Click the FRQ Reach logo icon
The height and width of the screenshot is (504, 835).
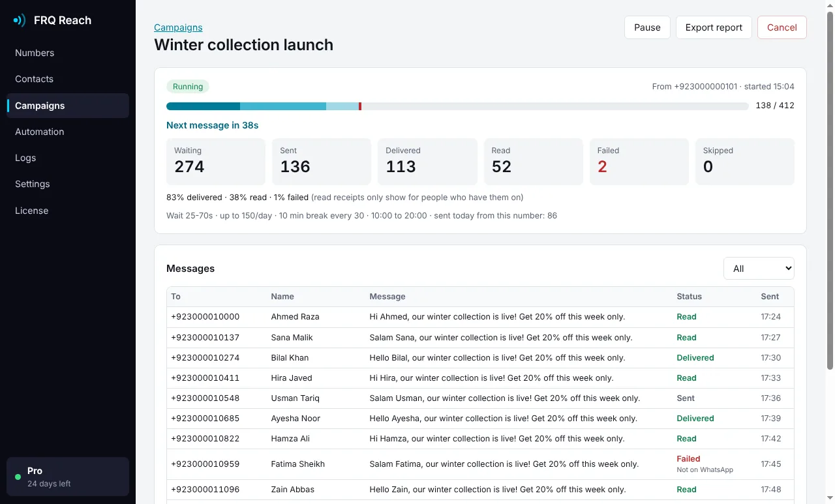coord(20,20)
